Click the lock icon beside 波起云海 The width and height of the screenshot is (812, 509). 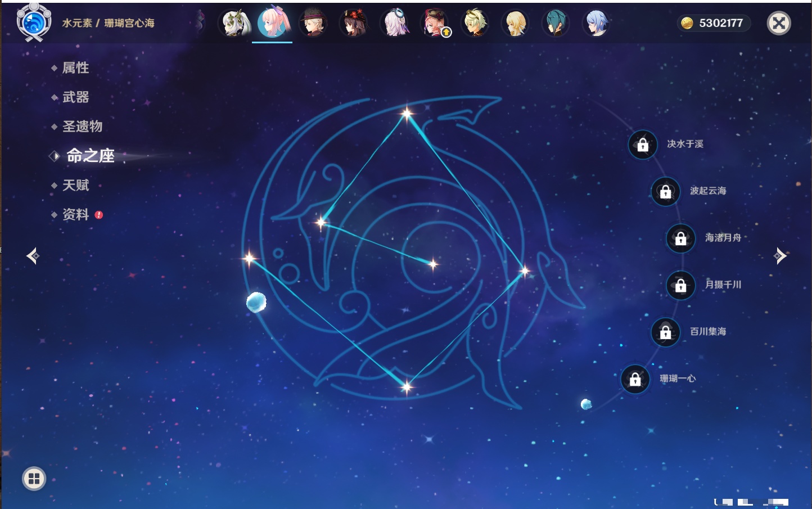click(665, 192)
